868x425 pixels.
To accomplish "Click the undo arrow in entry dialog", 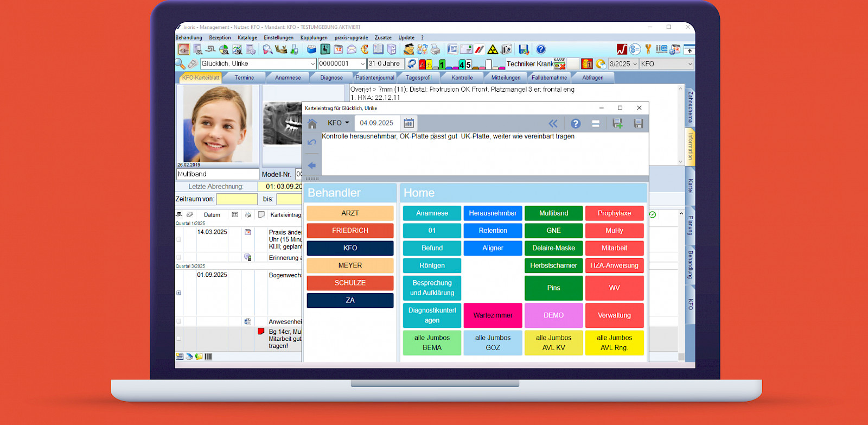I will pos(312,142).
